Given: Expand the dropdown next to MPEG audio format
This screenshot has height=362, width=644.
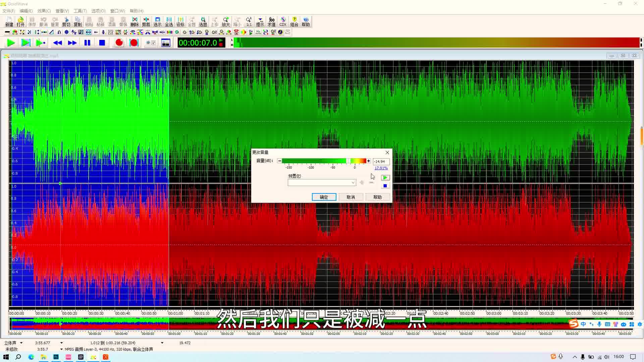Looking at the screenshot, I should [61, 349].
